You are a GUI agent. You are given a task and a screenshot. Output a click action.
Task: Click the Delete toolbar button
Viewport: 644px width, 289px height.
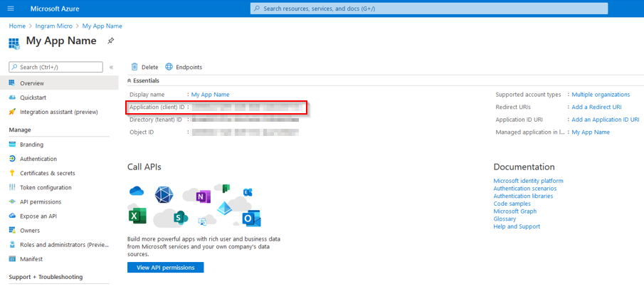[144, 67]
